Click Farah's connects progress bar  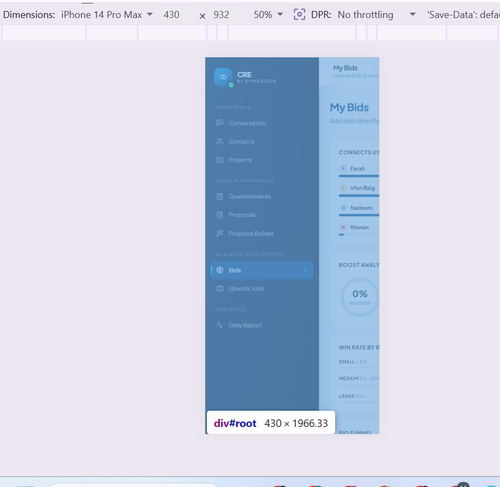(359, 176)
